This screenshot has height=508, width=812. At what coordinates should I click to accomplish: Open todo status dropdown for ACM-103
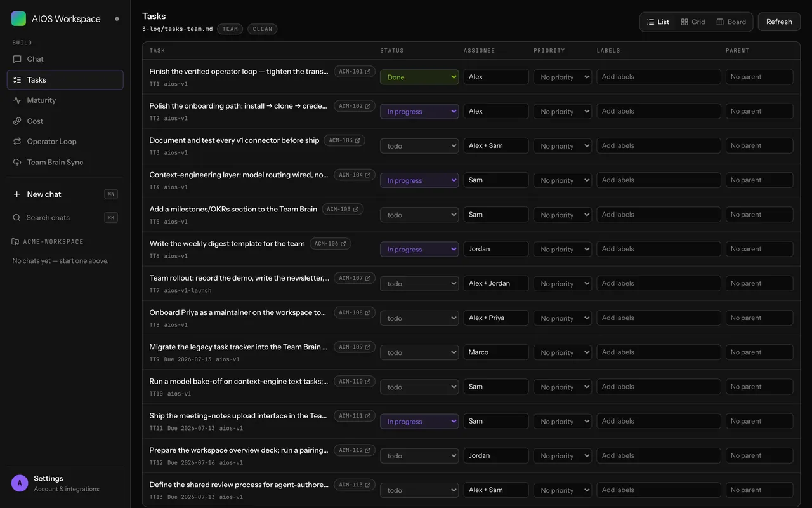click(419, 145)
